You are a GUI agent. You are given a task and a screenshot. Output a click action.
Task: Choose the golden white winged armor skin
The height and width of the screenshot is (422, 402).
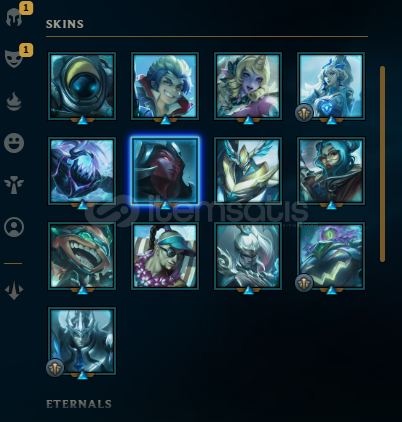pyautogui.click(x=248, y=171)
